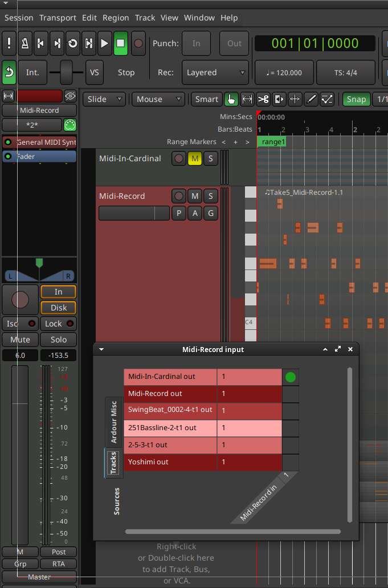Switch to the Ardour Misc tab
The width and height of the screenshot is (388, 588).
(113, 422)
